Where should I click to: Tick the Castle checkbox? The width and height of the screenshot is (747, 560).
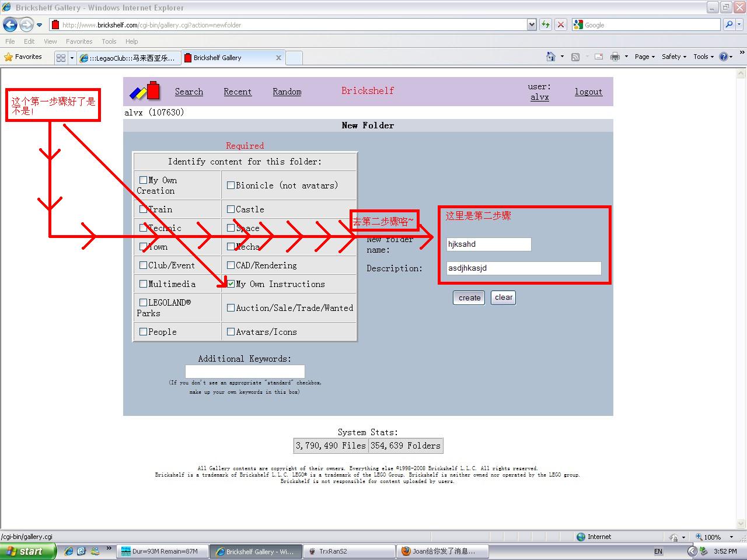[x=231, y=209]
